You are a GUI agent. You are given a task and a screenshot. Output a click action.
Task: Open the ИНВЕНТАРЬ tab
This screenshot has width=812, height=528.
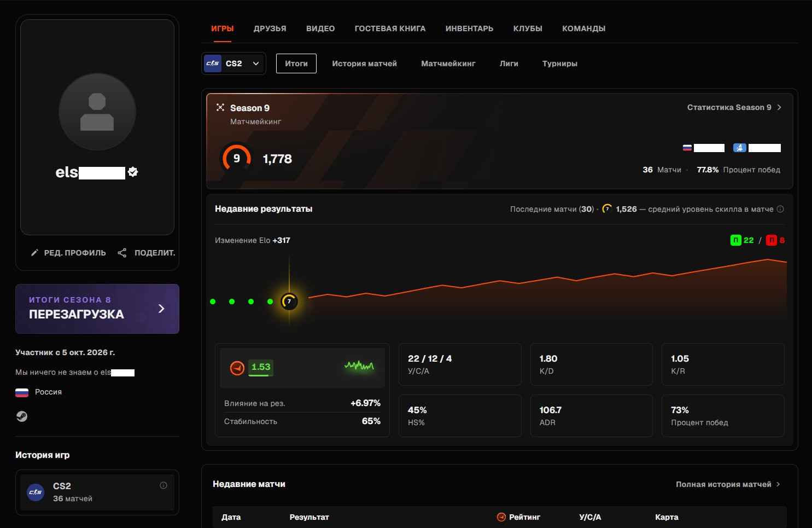coord(469,28)
